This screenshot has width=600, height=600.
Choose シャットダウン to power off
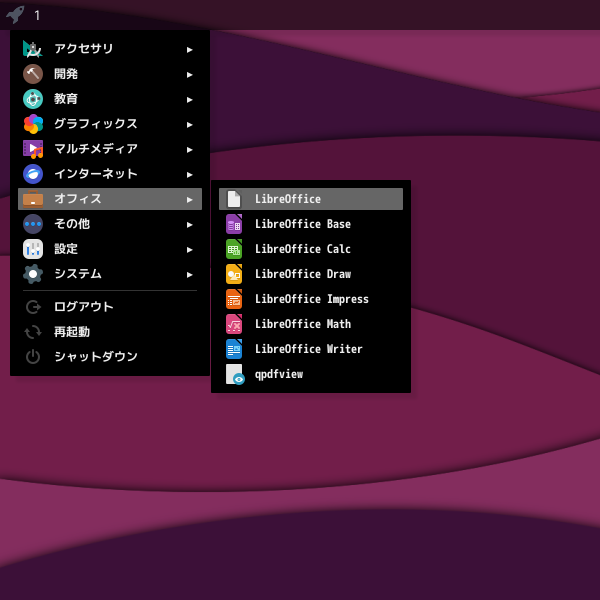point(110,357)
